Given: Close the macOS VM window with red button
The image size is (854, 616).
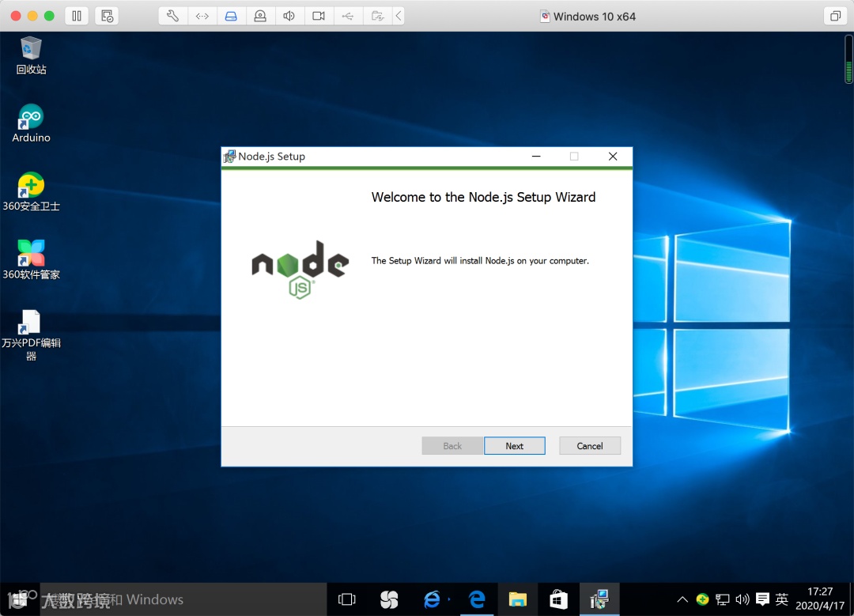Looking at the screenshot, I should [16, 16].
